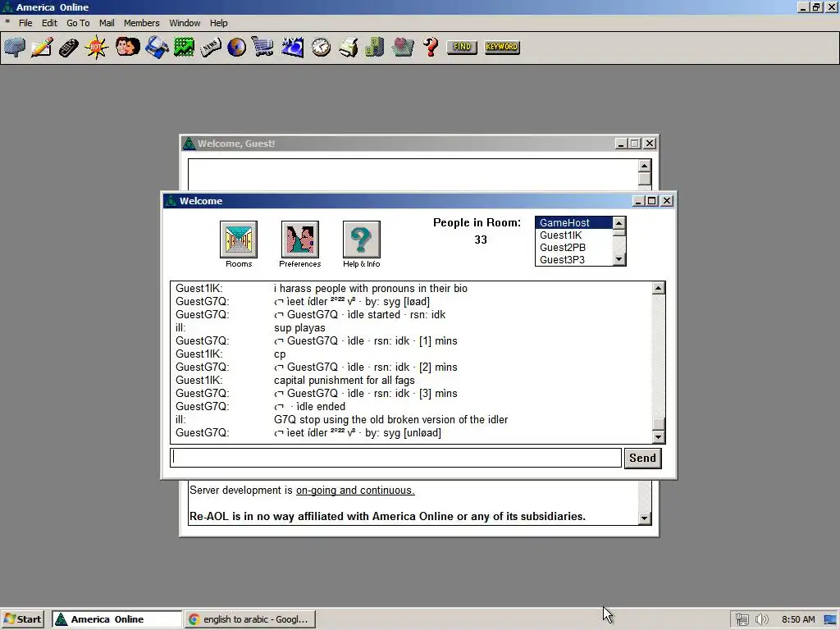Click the FIND toolbar button
This screenshot has width=840, height=630.
462,47
